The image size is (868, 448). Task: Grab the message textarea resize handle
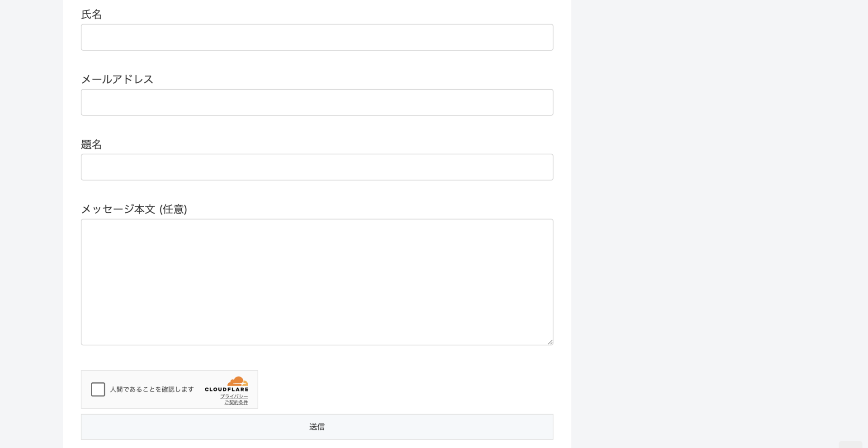[x=550, y=342]
